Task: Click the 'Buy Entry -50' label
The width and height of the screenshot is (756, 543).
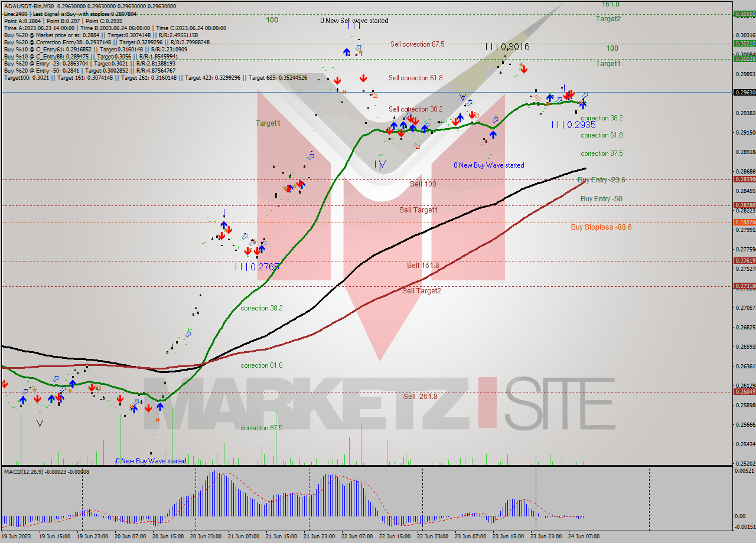Action: coord(601,199)
